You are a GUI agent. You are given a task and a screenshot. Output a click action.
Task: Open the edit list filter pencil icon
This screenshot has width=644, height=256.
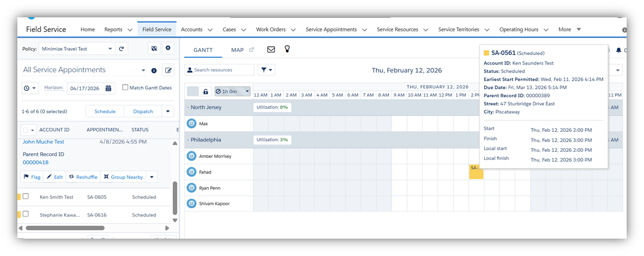(168, 71)
